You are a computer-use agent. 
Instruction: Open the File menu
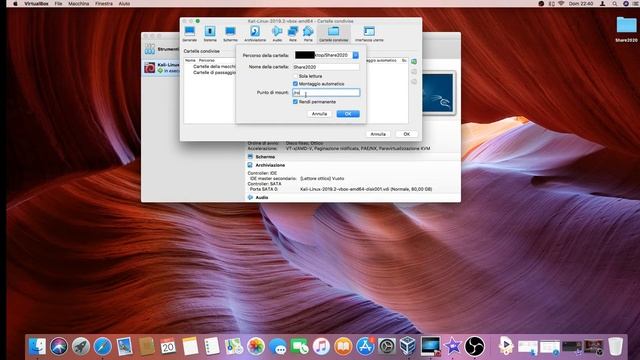[x=58, y=3]
